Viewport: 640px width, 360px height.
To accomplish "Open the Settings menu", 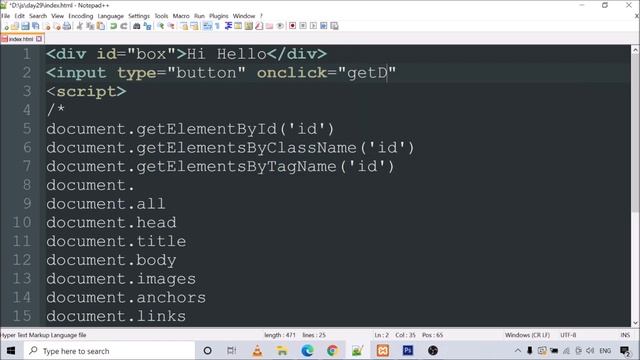I will [139, 16].
